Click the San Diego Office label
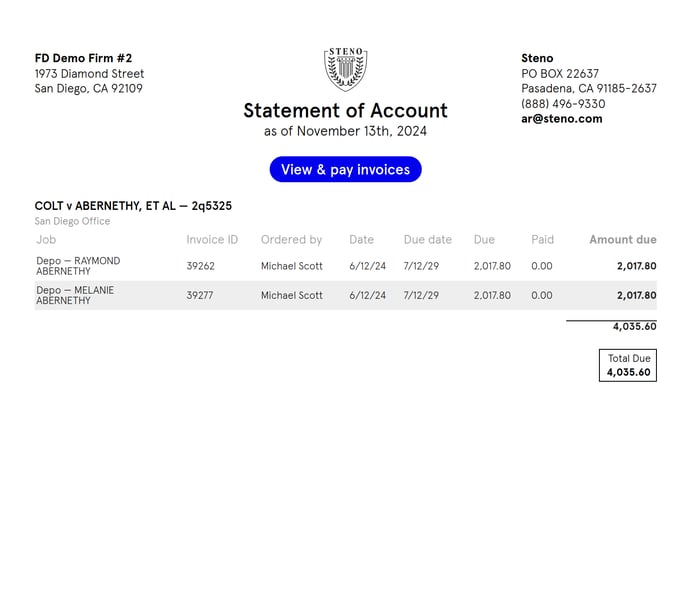Screen dimensions: 688x589 pos(72,222)
